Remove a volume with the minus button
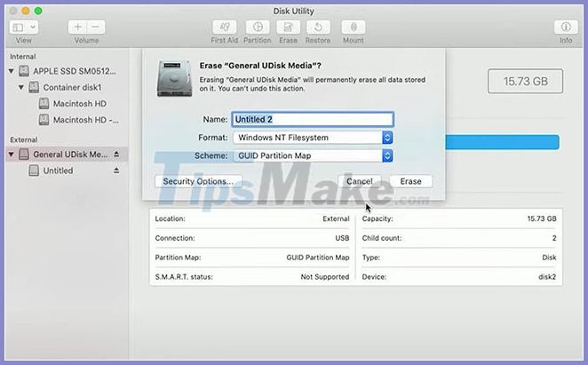 click(96, 27)
